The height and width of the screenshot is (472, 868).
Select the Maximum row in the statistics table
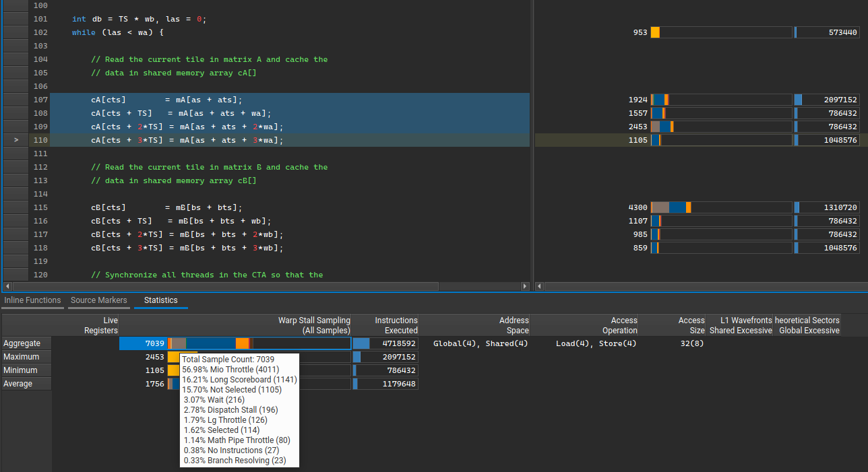(x=26, y=356)
